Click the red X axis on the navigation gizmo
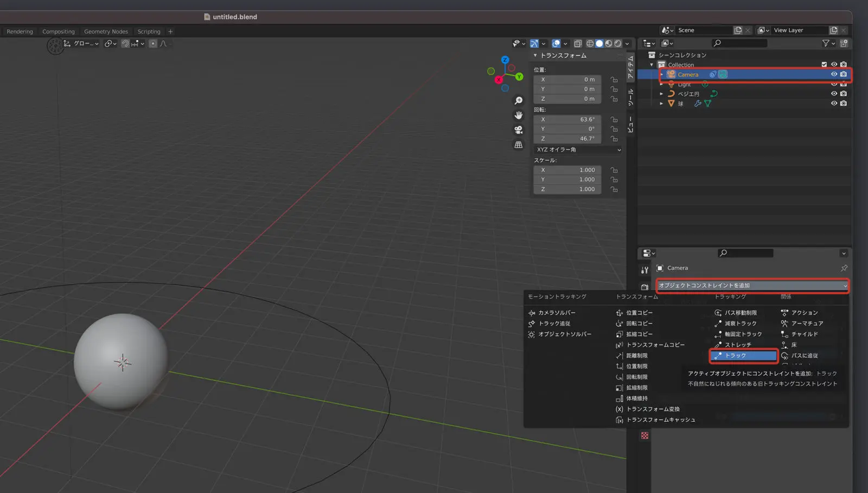Screen dimensions: 868x493 pyautogui.click(x=499, y=80)
